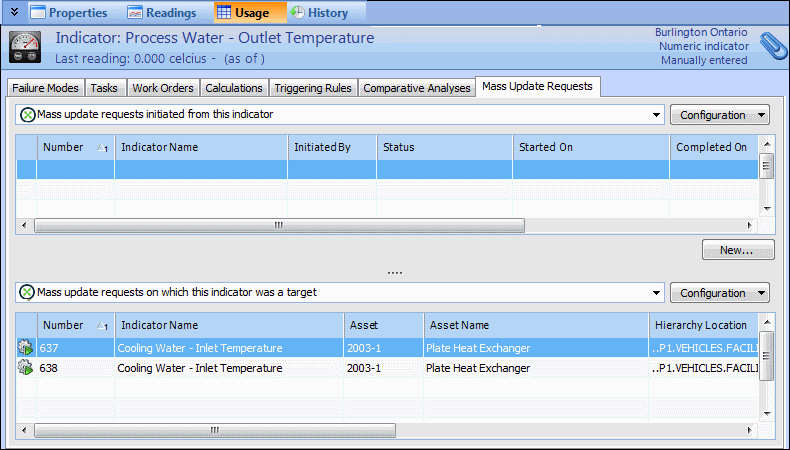Open the upper Configuration dropdown button

point(718,115)
